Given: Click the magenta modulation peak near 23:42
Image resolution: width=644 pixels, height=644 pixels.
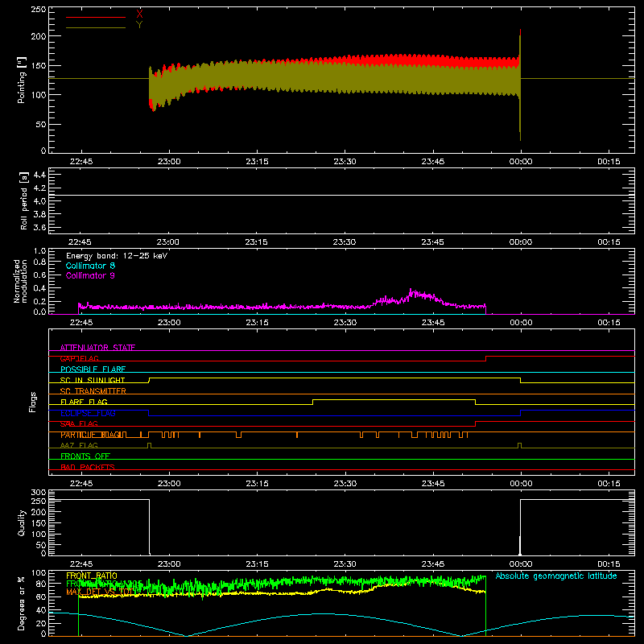Looking at the screenshot, I should coord(411,291).
